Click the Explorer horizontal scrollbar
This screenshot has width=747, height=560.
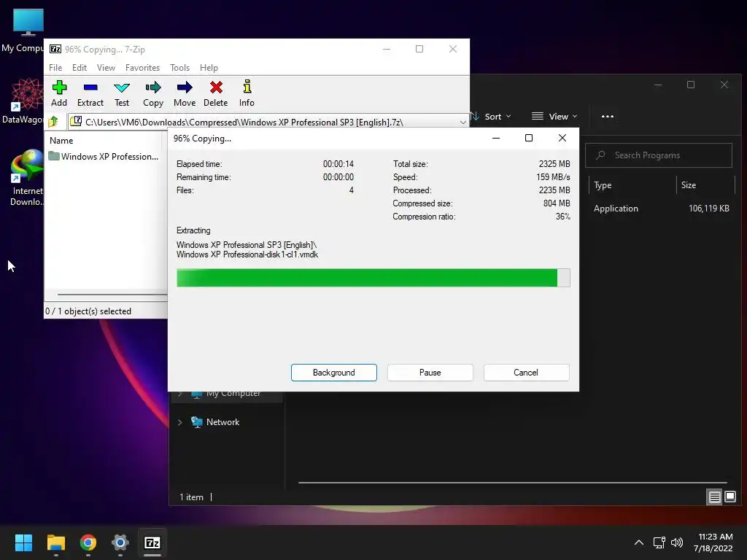pyautogui.click(x=513, y=483)
